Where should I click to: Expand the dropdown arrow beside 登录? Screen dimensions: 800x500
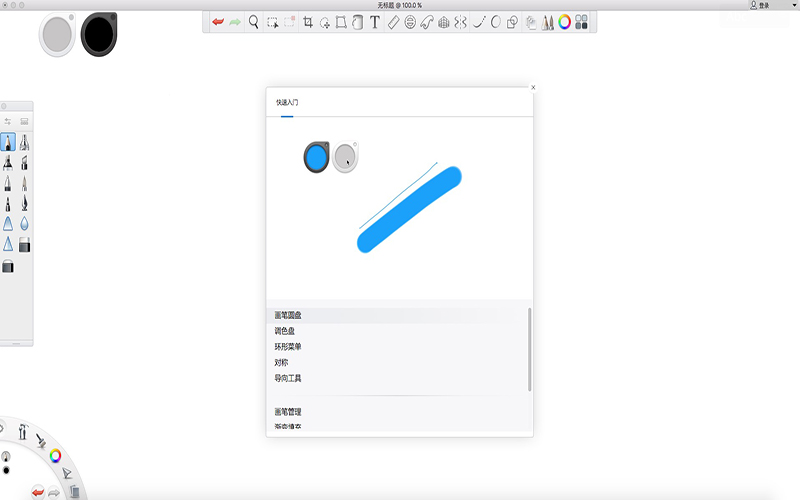(x=794, y=5)
